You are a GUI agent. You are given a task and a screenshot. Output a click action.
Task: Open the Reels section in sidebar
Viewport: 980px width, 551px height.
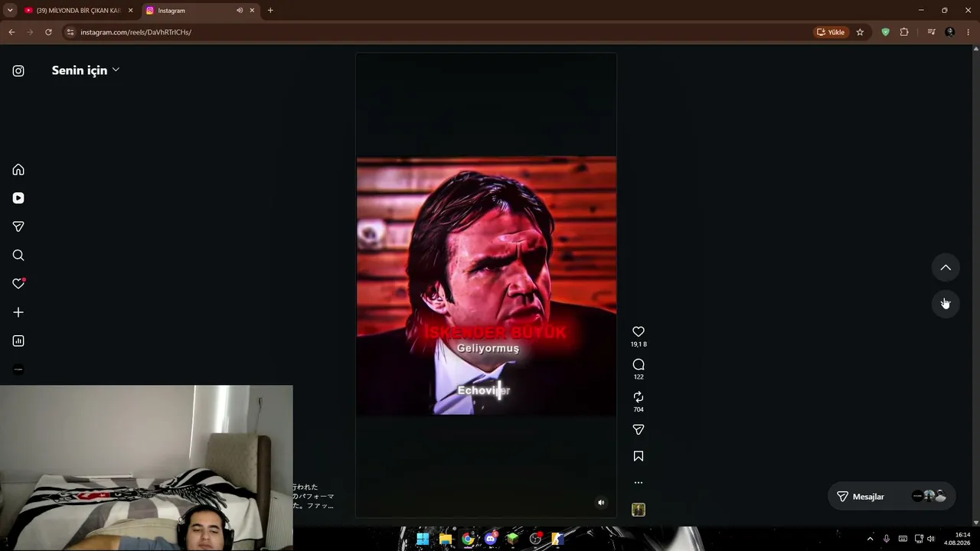tap(18, 198)
